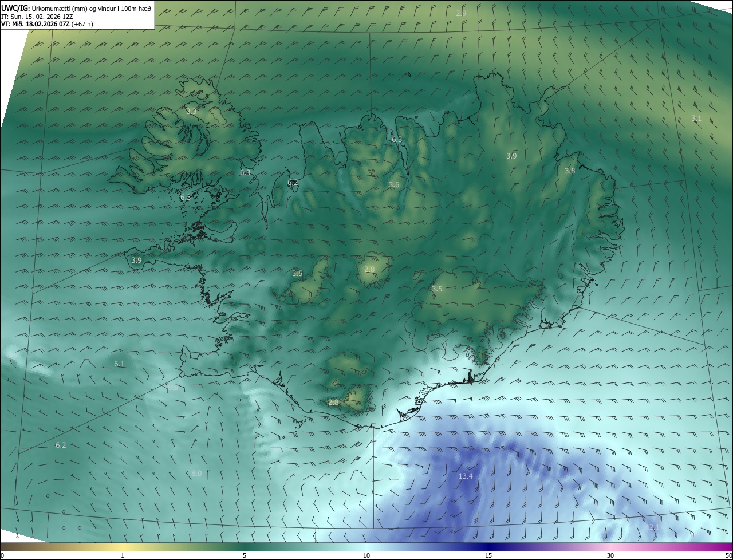Click the 6.2 label in the far southwest ocean

coord(61,445)
